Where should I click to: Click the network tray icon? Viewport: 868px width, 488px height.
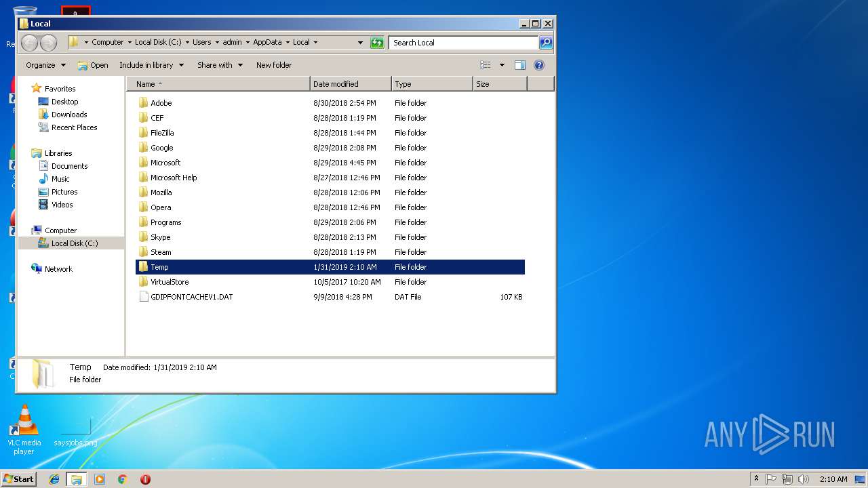(787, 479)
